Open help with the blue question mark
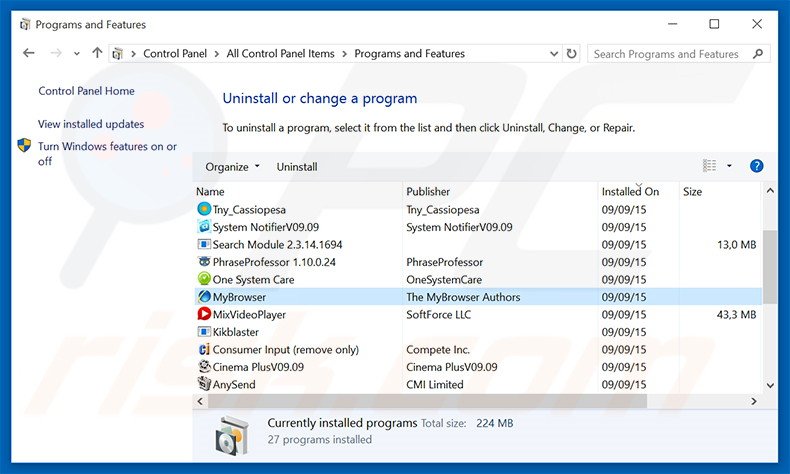Image resolution: width=790 pixels, height=474 pixels. point(756,166)
